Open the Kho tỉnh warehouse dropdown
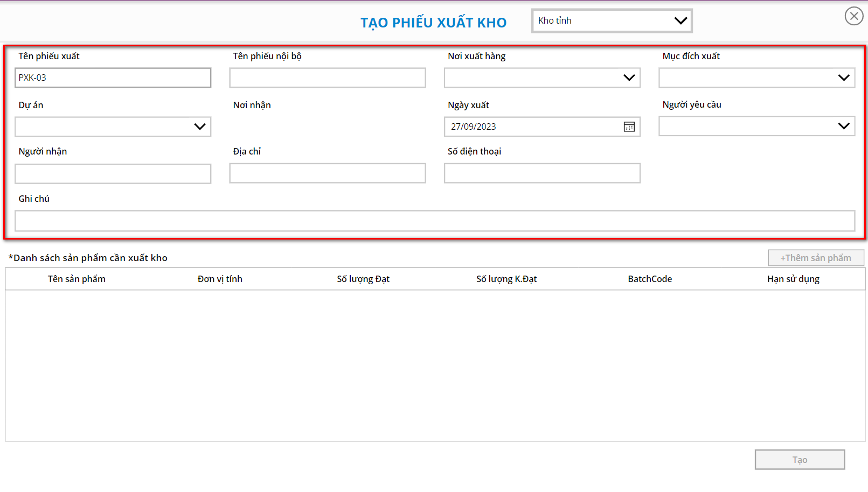Viewport: 868px width, 492px height. (612, 21)
